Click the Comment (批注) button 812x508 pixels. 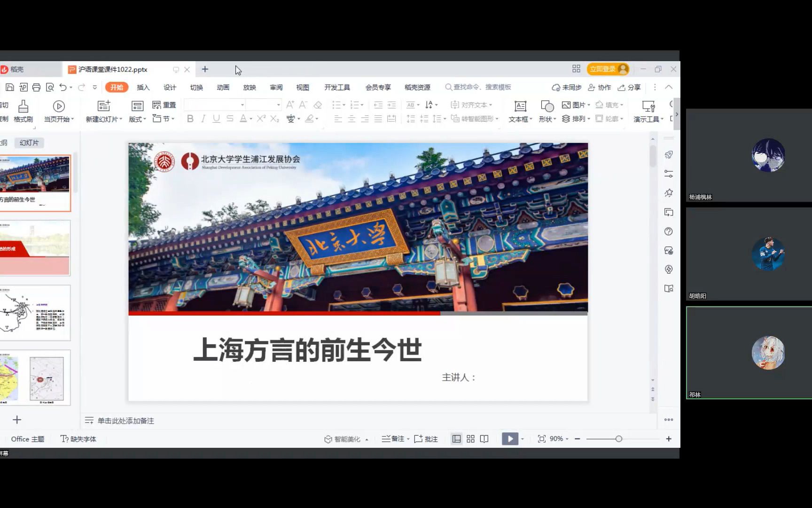click(x=426, y=439)
